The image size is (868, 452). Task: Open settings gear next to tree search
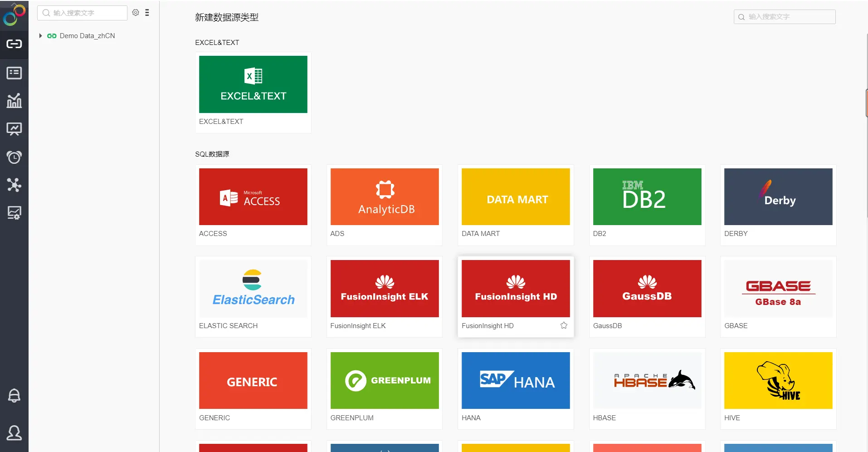click(136, 13)
